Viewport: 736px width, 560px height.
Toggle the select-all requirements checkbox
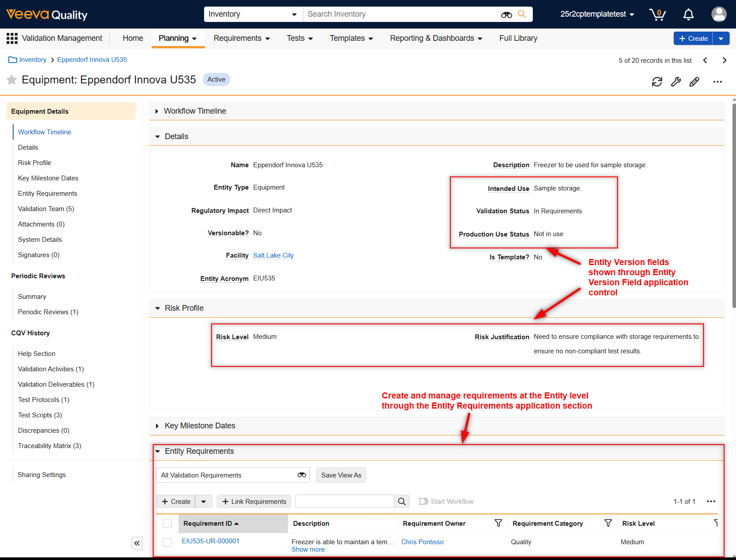click(167, 524)
